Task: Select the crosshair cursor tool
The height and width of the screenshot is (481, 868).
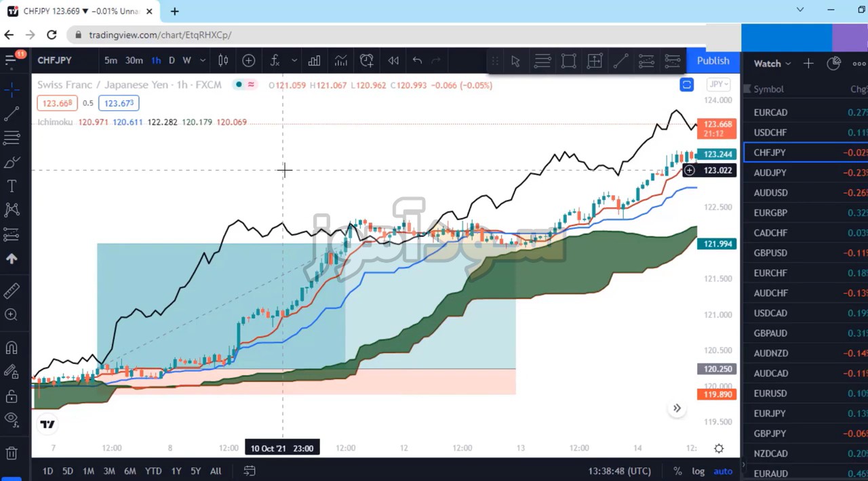Action: pyautogui.click(x=12, y=89)
